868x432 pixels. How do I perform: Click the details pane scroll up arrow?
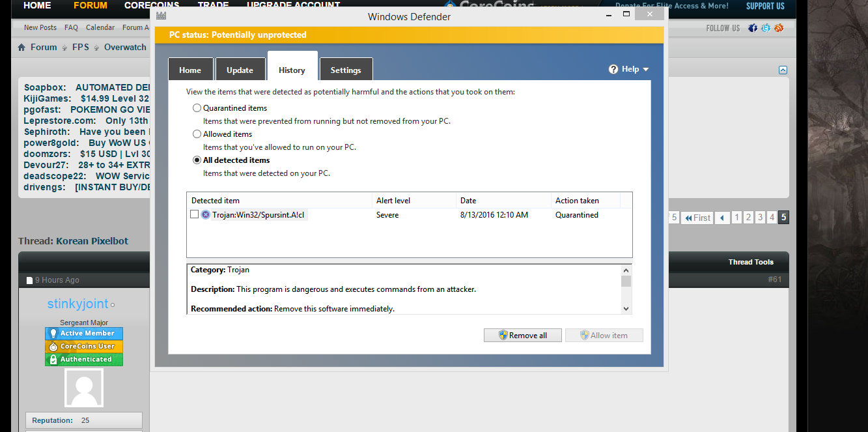click(626, 270)
